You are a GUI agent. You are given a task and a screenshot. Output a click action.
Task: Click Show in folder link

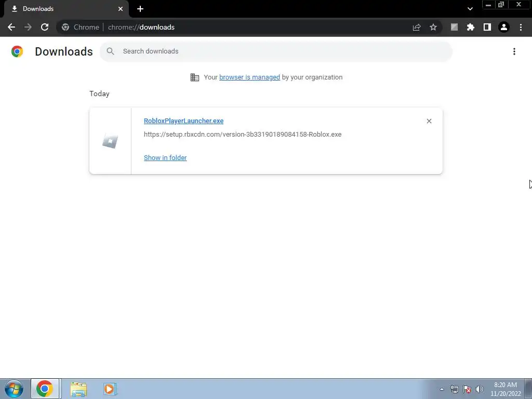pos(165,158)
